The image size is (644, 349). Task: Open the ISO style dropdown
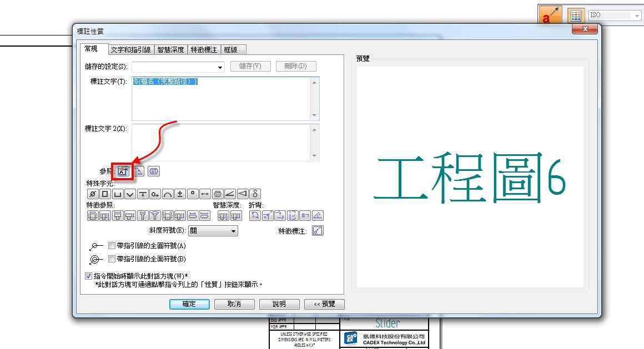(637, 16)
